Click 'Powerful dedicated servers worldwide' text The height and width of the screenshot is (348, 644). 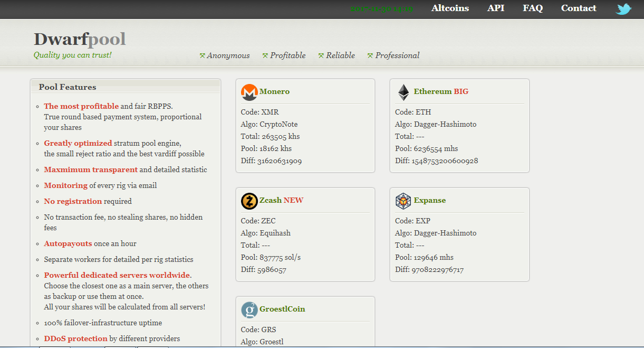(x=117, y=275)
